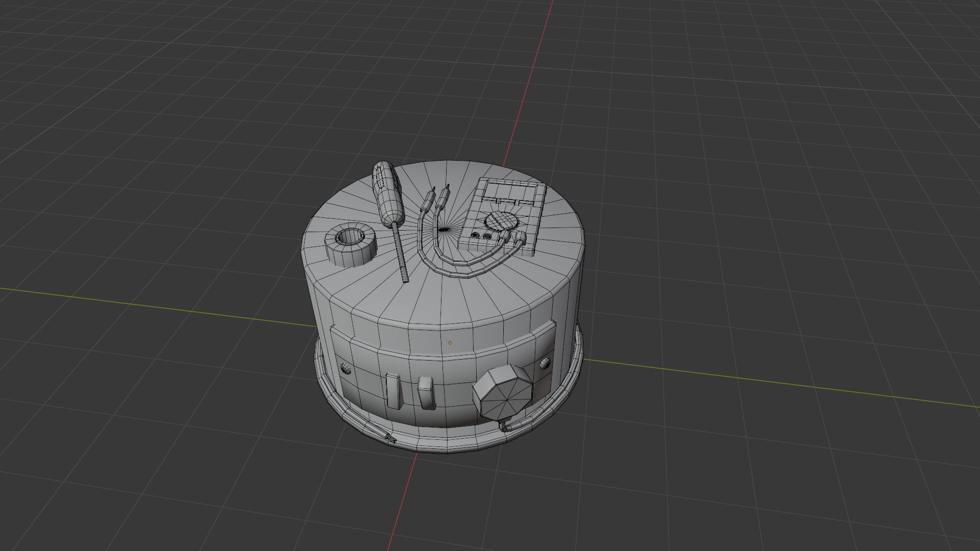980x551 pixels.
Task: Select the right screw on the front panel
Action: (x=545, y=363)
